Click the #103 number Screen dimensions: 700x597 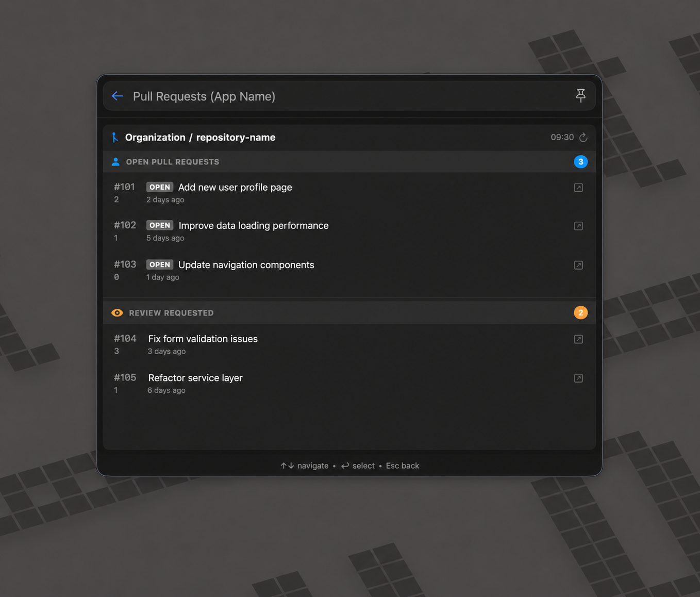pos(125,264)
